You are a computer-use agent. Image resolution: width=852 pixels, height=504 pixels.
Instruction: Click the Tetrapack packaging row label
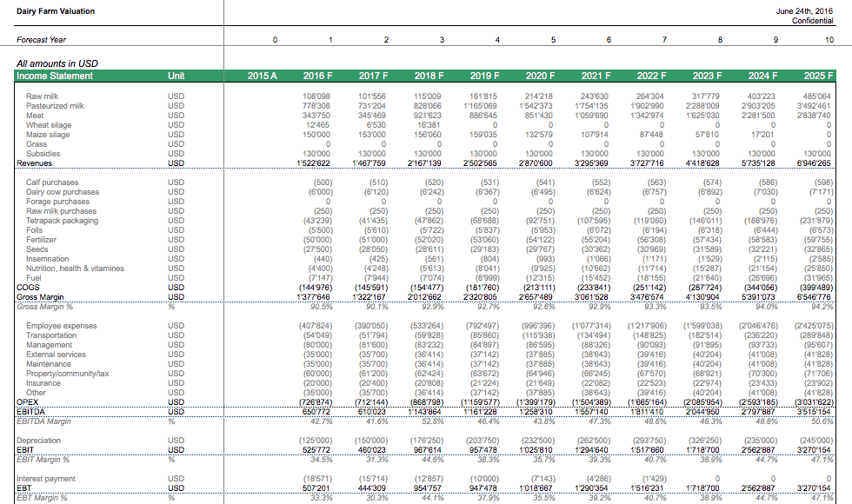(x=62, y=221)
